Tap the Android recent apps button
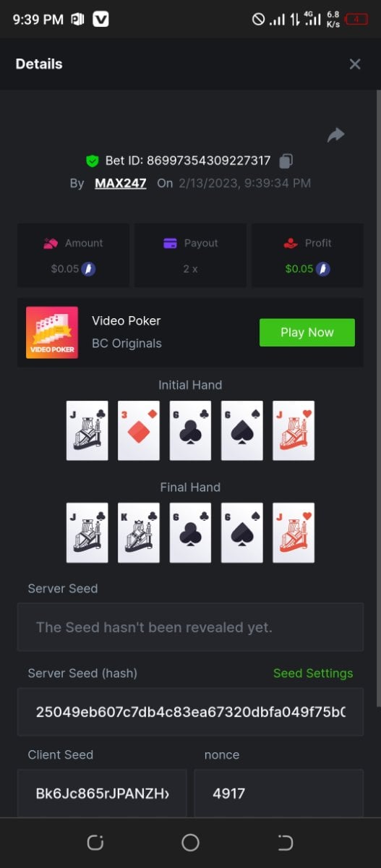This screenshot has width=381, height=868. [95, 842]
